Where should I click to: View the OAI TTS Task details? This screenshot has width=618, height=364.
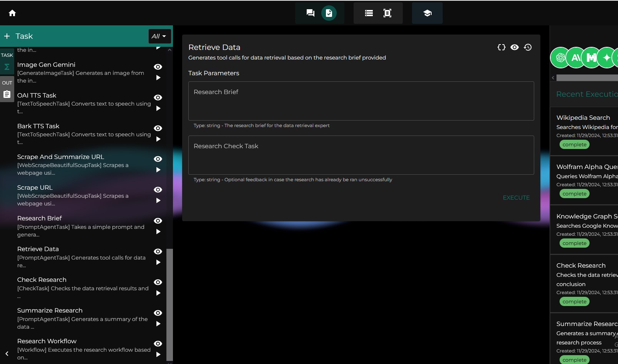pyautogui.click(x=158, y=98)
